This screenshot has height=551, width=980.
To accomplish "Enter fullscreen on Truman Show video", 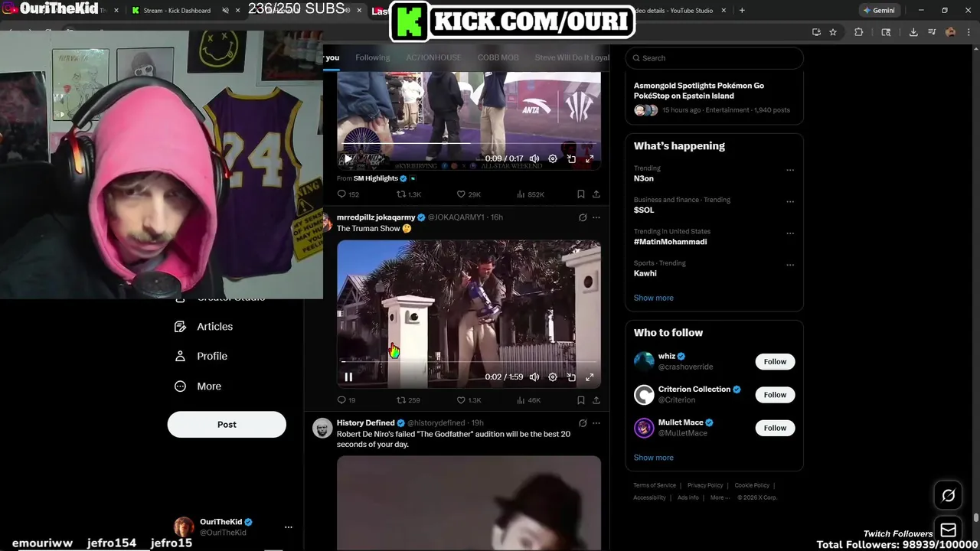I will tap(590, 377).
